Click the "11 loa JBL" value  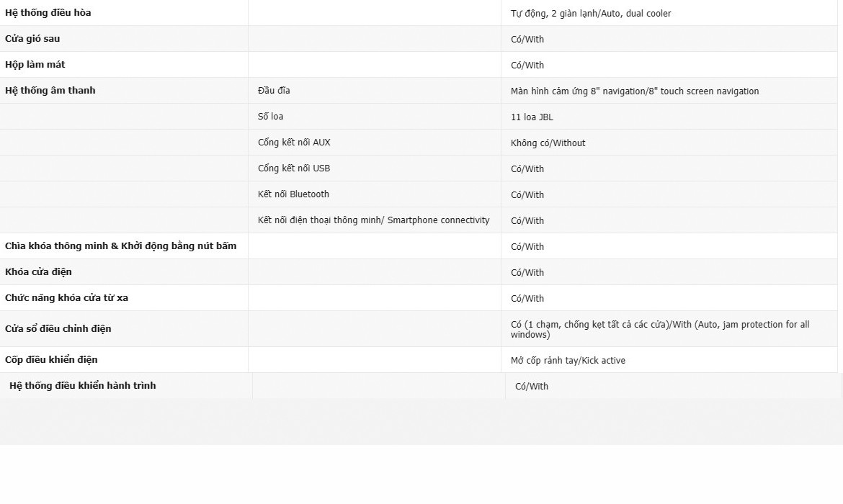coord(532,117)
